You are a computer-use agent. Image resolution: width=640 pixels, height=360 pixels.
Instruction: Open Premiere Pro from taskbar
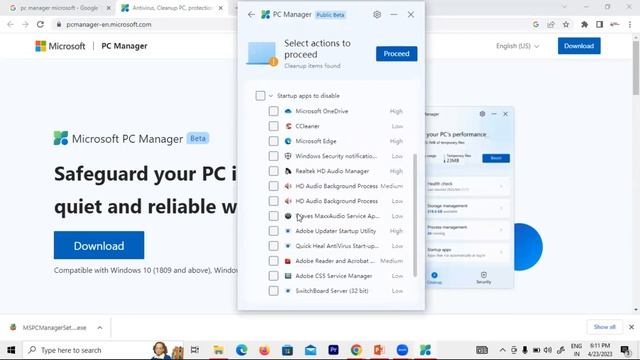point(333,350)
